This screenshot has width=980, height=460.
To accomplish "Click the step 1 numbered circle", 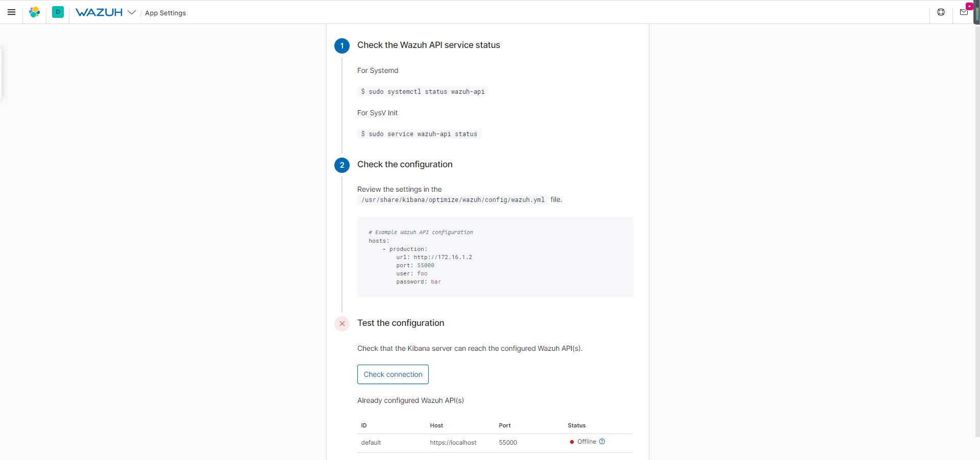I will (x=341, y=46).
